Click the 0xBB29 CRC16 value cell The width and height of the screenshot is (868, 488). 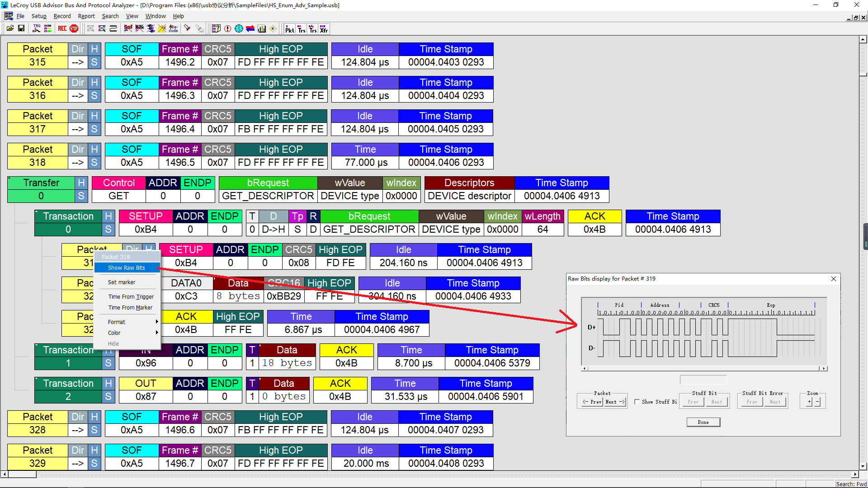(x=284, y=296)
